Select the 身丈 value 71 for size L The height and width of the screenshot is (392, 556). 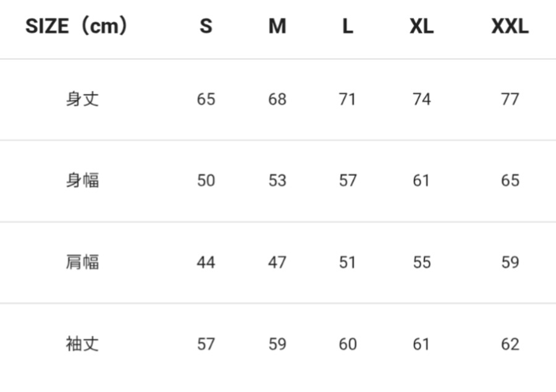348,99
